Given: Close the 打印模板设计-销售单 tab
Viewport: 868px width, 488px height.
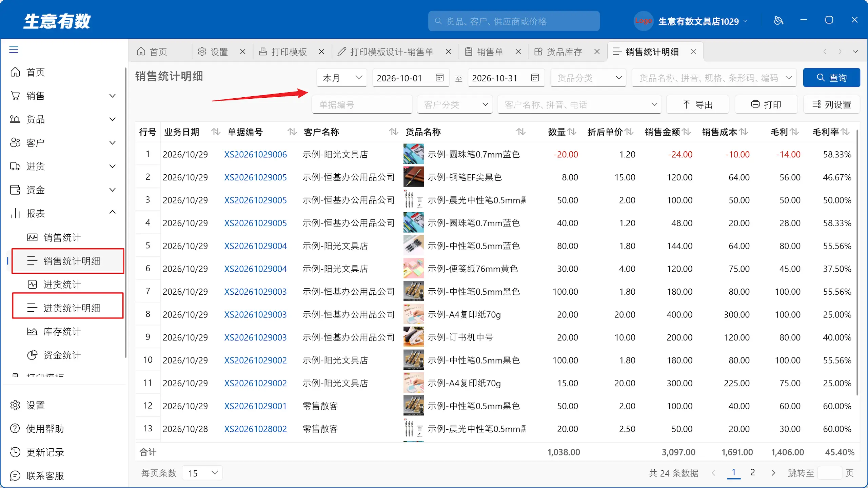Looking at the screenshot, I should coord(448,52).
